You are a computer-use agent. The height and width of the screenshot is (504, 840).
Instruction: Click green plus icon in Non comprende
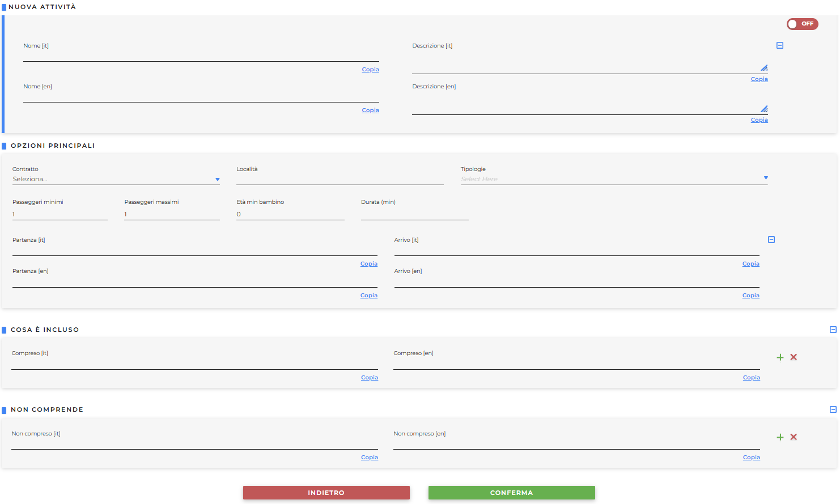(x=780, y=437)
